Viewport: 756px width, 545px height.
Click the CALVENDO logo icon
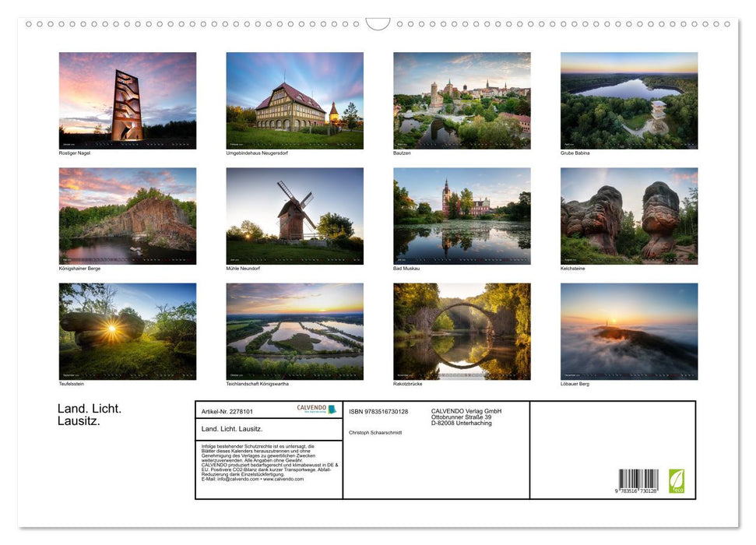(311, 408)
